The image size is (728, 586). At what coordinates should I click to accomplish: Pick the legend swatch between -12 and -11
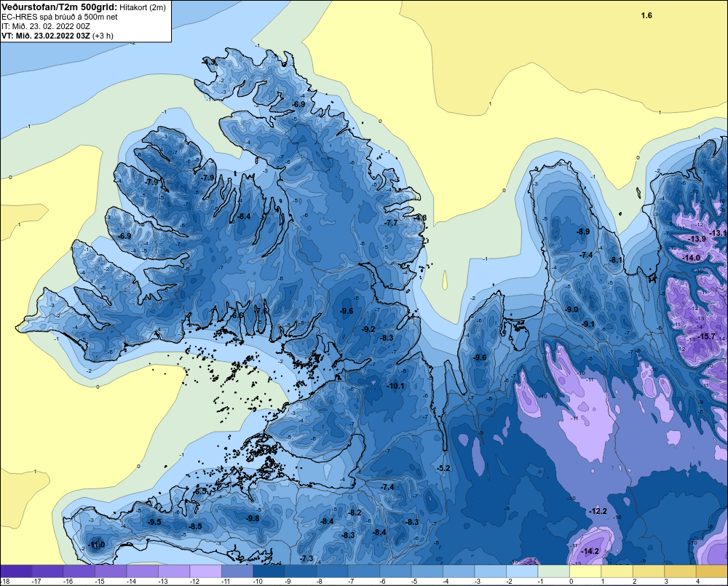click(x=206, y=571)
